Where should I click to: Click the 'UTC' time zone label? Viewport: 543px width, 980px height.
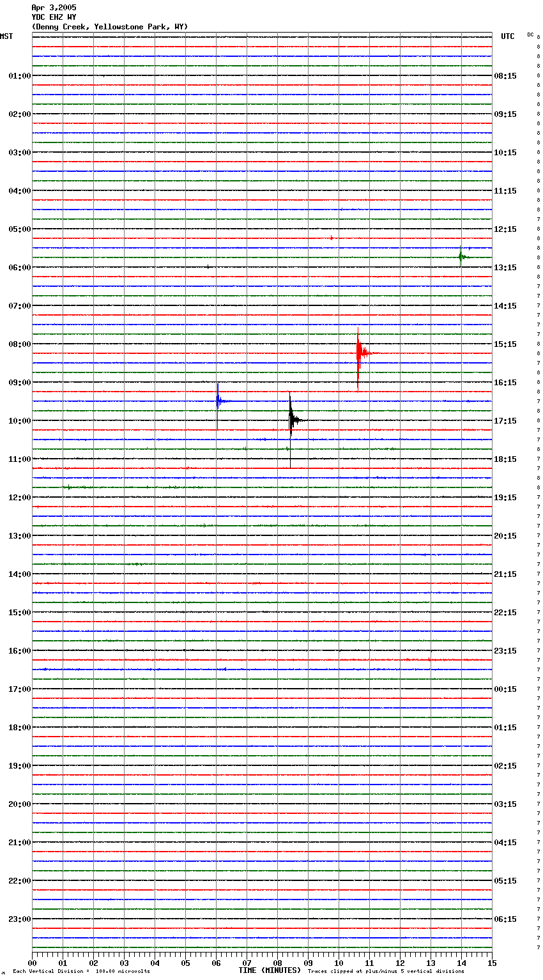(508, 36)
